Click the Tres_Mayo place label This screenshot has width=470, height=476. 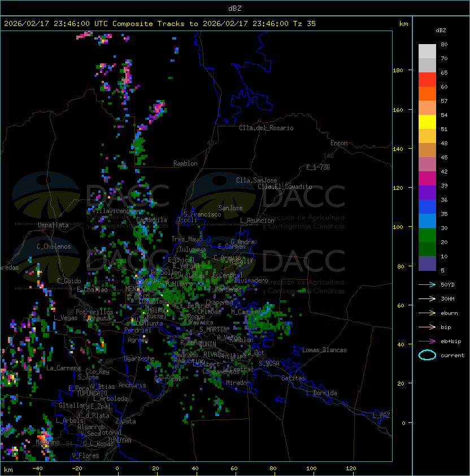186,239
